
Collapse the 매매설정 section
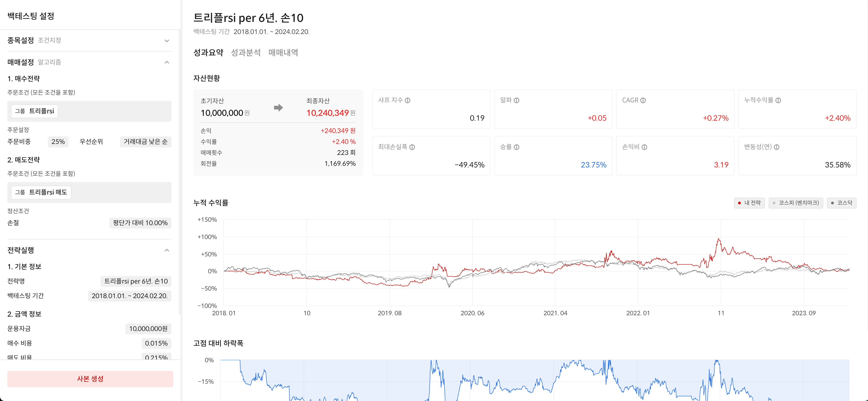(166, 62)
